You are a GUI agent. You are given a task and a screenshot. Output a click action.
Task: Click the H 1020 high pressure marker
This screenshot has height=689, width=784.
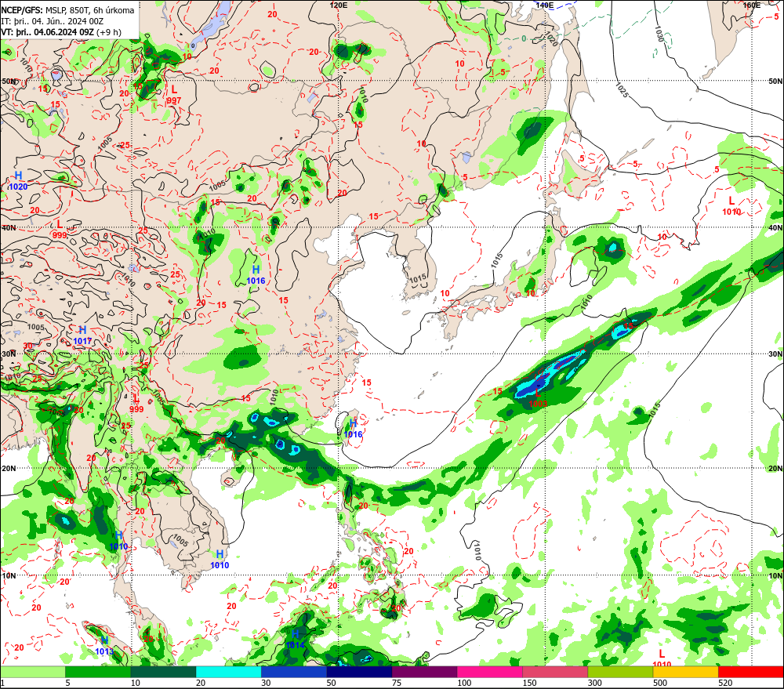coord(19,180)
